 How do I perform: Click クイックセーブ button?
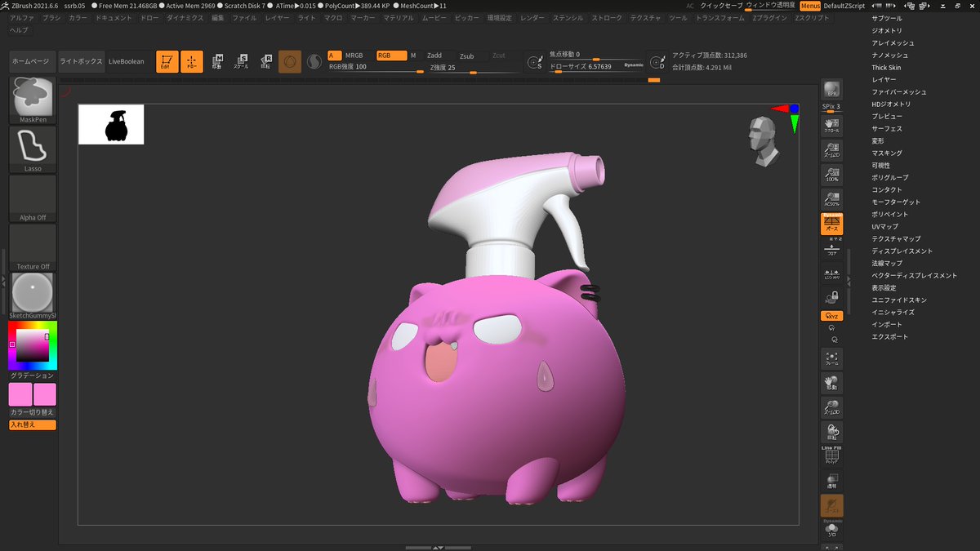pos(722,5)
